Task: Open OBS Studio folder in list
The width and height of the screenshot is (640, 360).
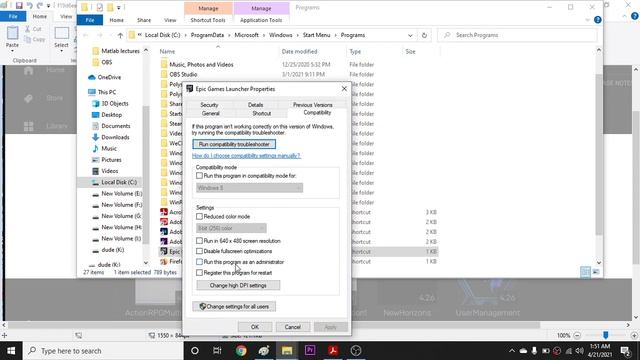Action: (183, 74)
